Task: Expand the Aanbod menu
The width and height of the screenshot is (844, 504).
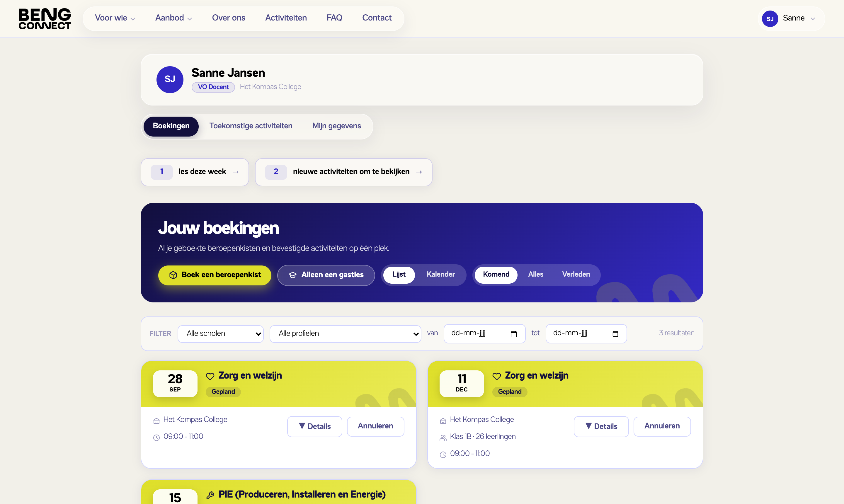Action: (173, 18)
